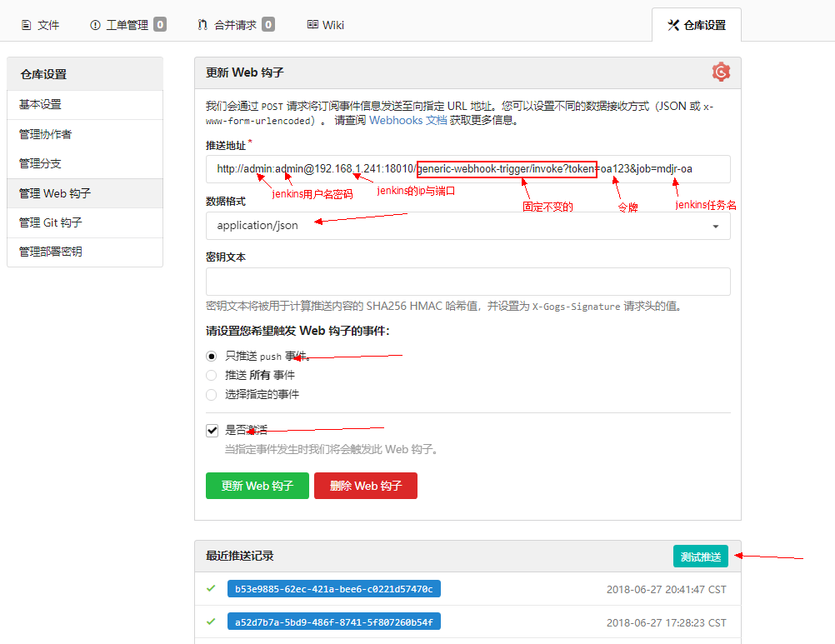835x644 pixels.
Task: Click the 密钥文本 field label
Action: click(x=226, y=257)
